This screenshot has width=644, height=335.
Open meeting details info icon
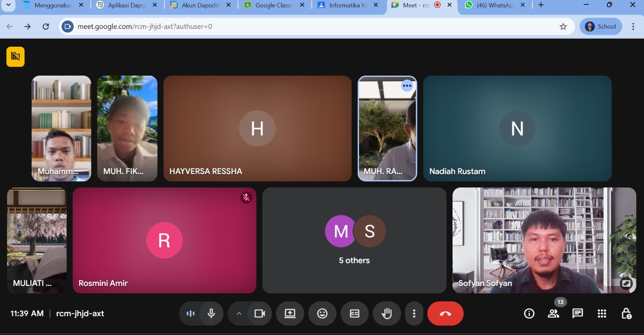(x=529, y=313)
